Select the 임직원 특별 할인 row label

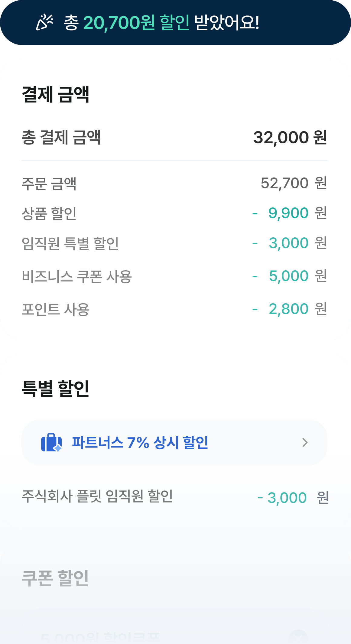click(x=70, y=243)
